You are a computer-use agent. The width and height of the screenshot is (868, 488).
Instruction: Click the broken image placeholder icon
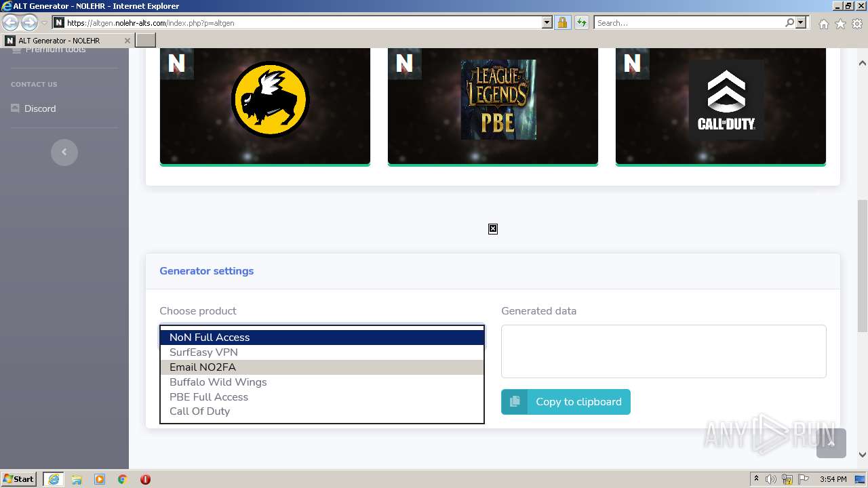(493, 229)
